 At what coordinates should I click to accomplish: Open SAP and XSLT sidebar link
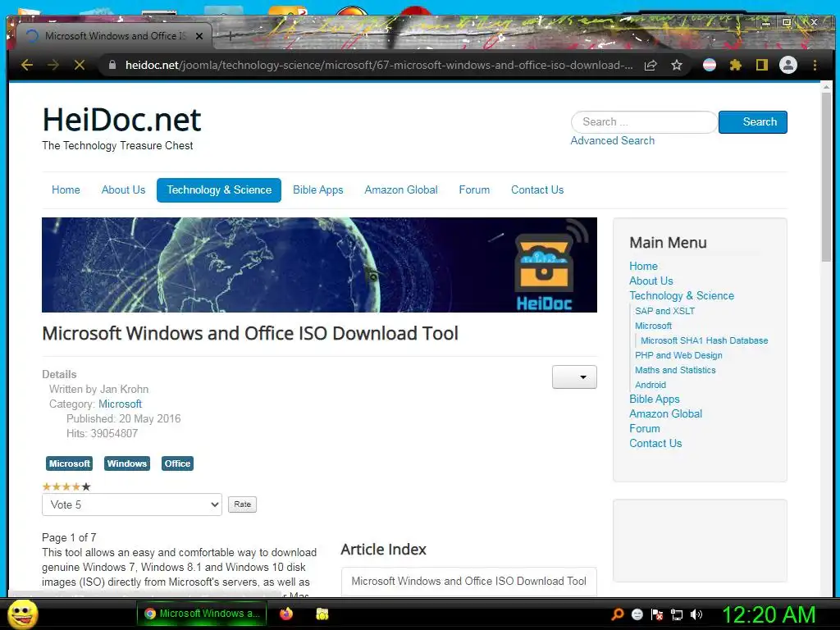click(664, 311)
